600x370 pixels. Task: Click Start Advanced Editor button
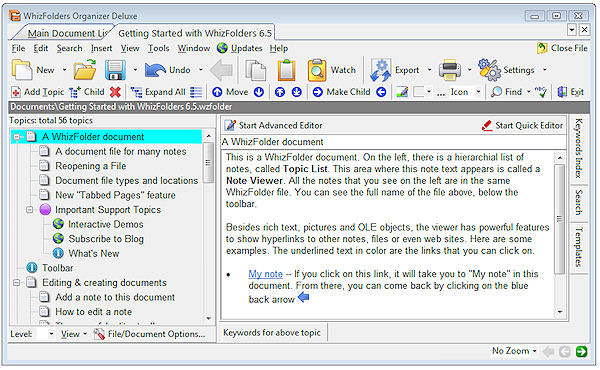pos(273,126)
